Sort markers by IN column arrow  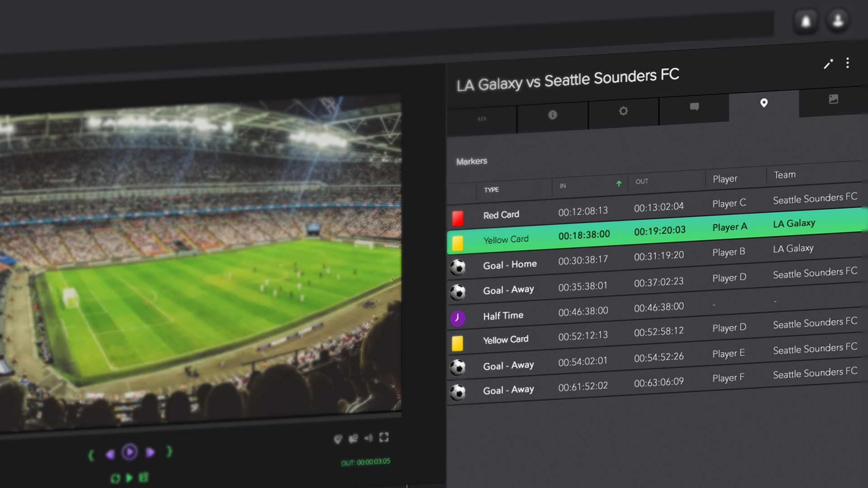[619, 183]
